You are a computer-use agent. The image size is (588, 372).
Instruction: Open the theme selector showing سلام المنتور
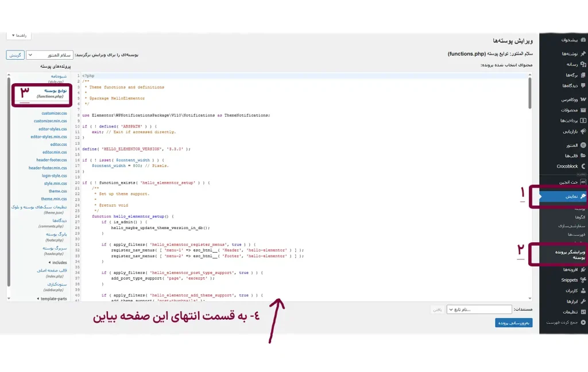tap(49, 55)
